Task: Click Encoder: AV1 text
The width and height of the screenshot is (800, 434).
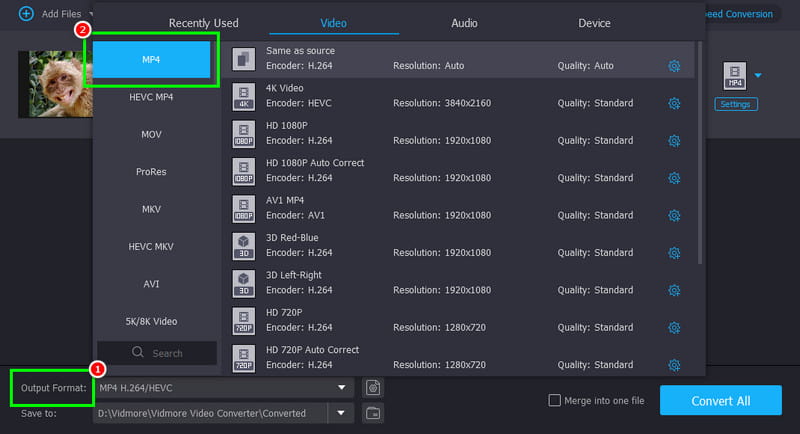Action: 295,215
